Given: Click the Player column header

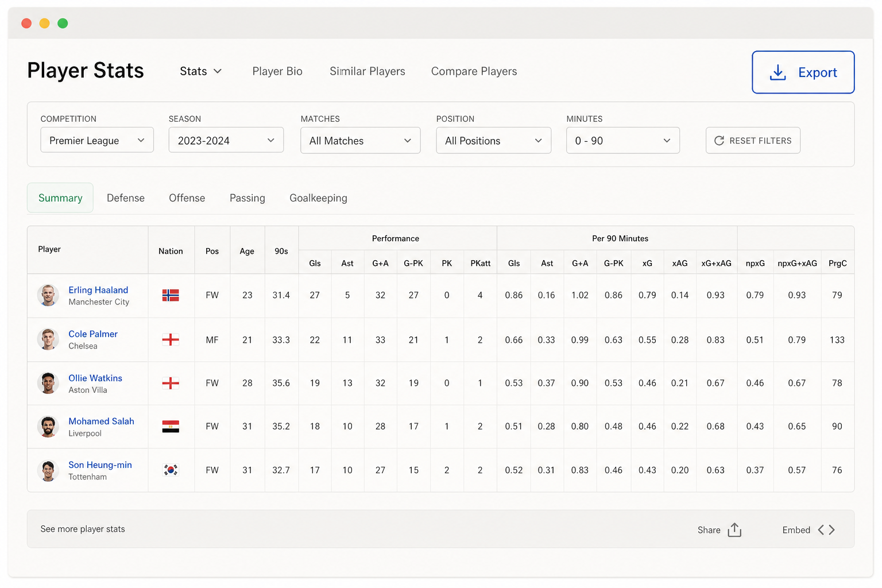Looking at the screenshot, I should point(49,249).
